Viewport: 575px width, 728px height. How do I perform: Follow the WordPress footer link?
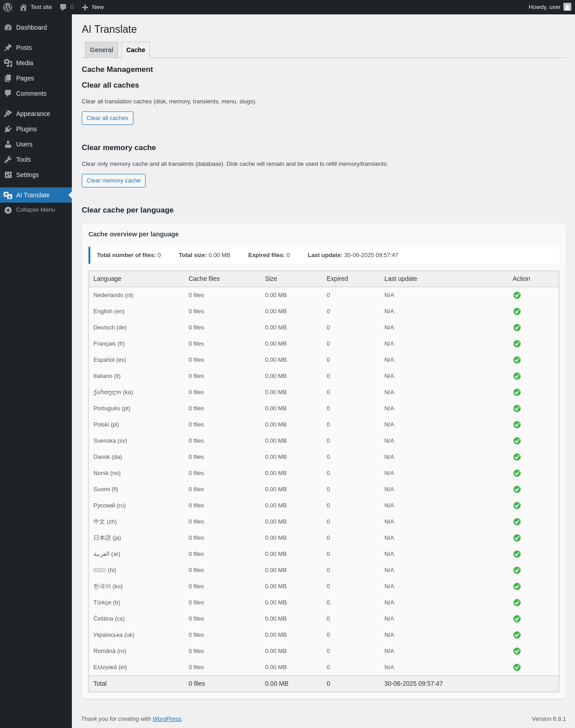click(167, 719)
